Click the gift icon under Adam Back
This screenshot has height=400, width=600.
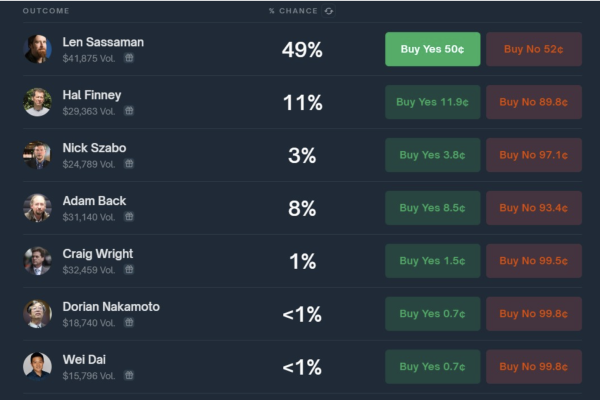pyautogui.click(x=130, y=217)
